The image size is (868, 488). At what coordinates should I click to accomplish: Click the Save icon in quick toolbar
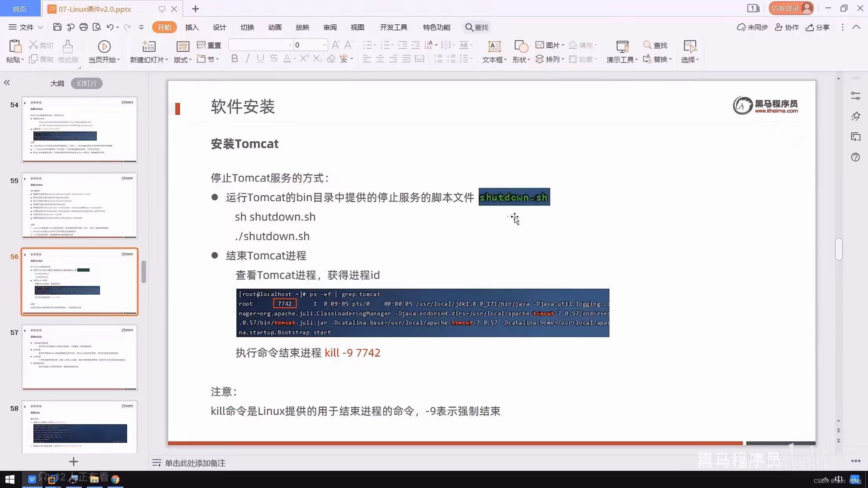[57, 27]
